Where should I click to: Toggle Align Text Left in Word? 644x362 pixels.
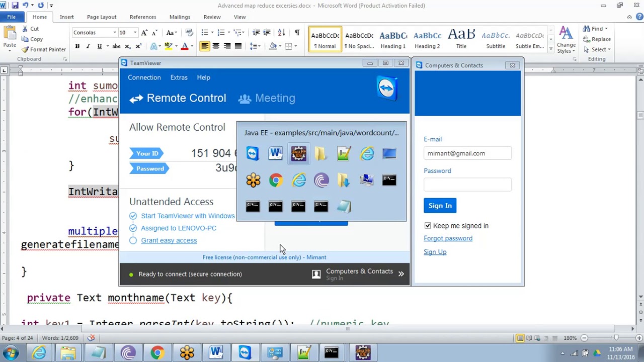(x=205, y=46)
